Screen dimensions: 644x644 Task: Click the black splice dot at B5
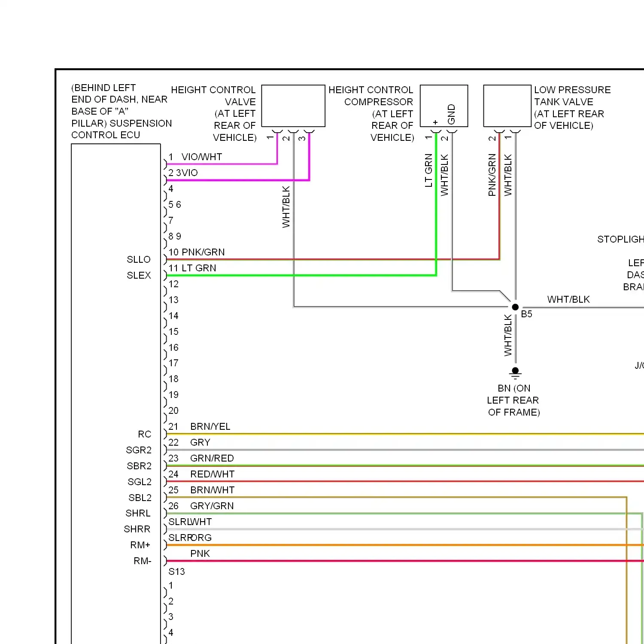[x=515, y=307]
